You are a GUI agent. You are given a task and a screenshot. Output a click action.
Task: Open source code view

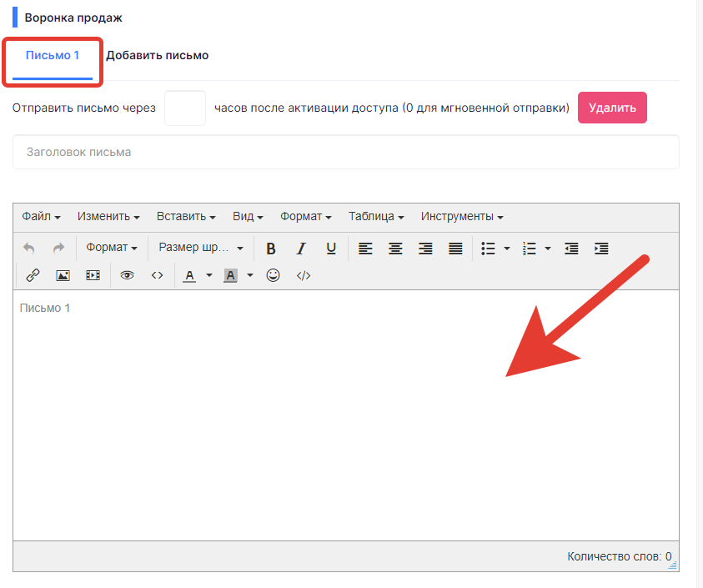coord(157,275)
